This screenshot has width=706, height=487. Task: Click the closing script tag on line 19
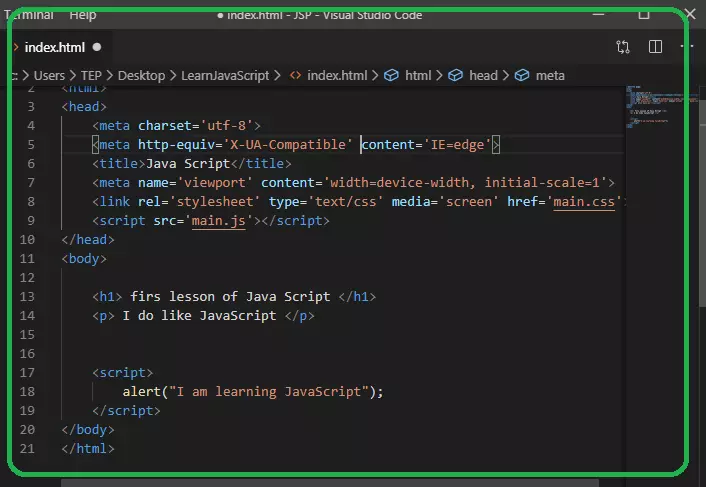[126, 410]
